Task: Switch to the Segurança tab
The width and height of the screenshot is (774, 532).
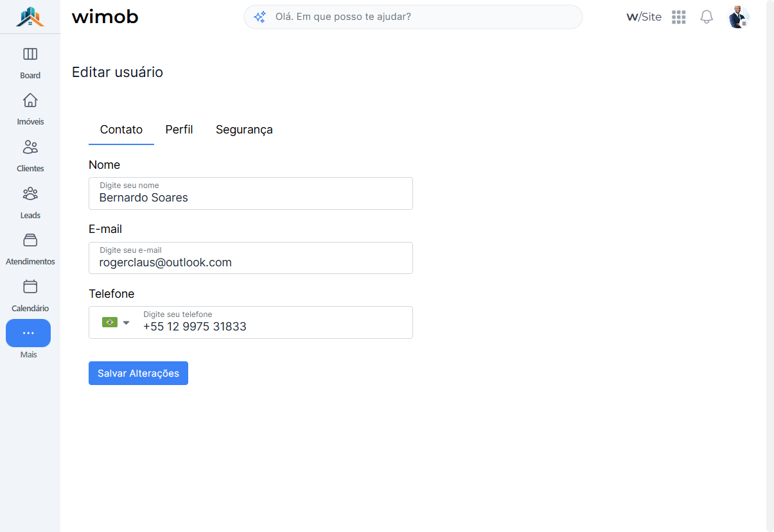Action: [244, 130]
